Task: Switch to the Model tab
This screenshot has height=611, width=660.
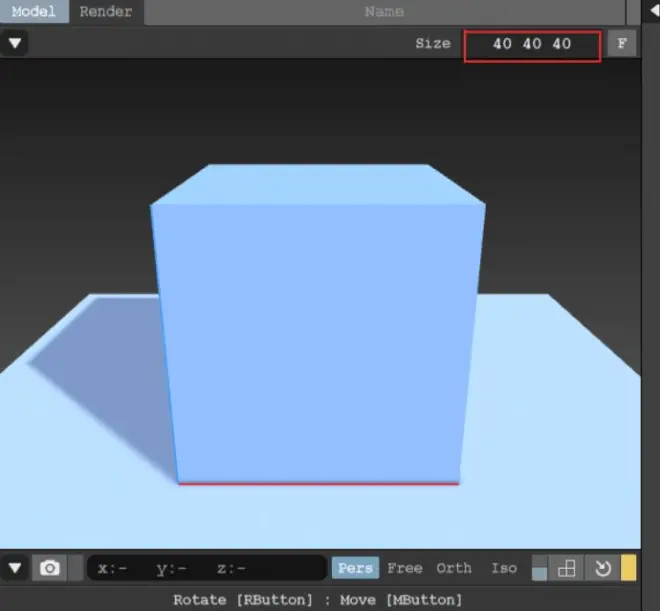Action: (34, 11)
